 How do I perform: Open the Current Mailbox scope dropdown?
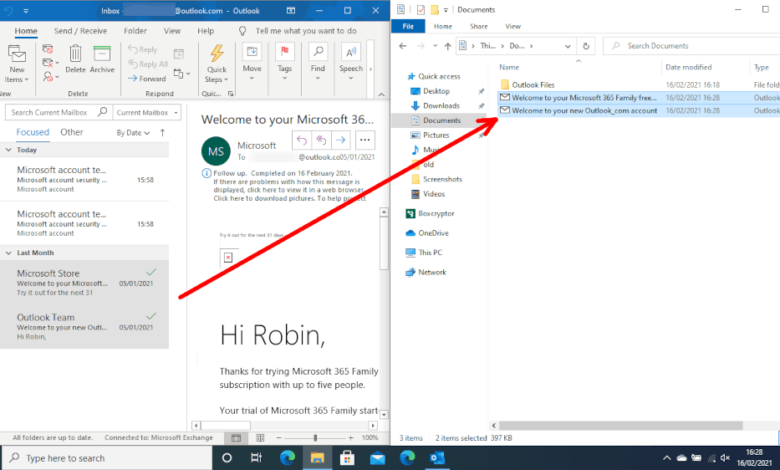(147, 112)
